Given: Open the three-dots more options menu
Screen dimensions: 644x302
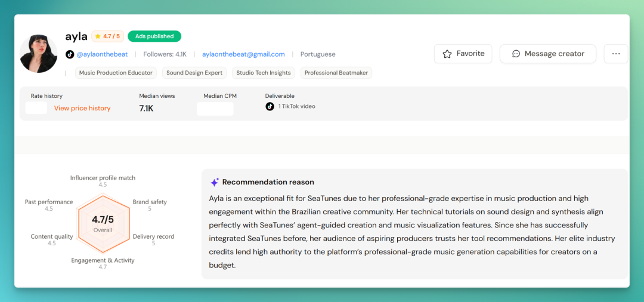Looking at the screenshot, I should coord(615,54).
